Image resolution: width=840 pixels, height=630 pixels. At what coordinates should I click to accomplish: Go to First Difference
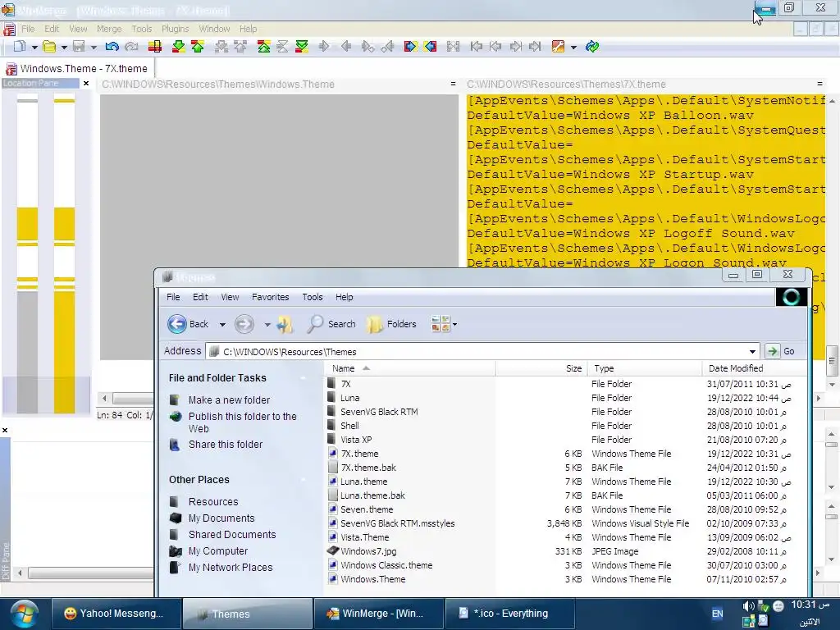click(x=263, y=47)
